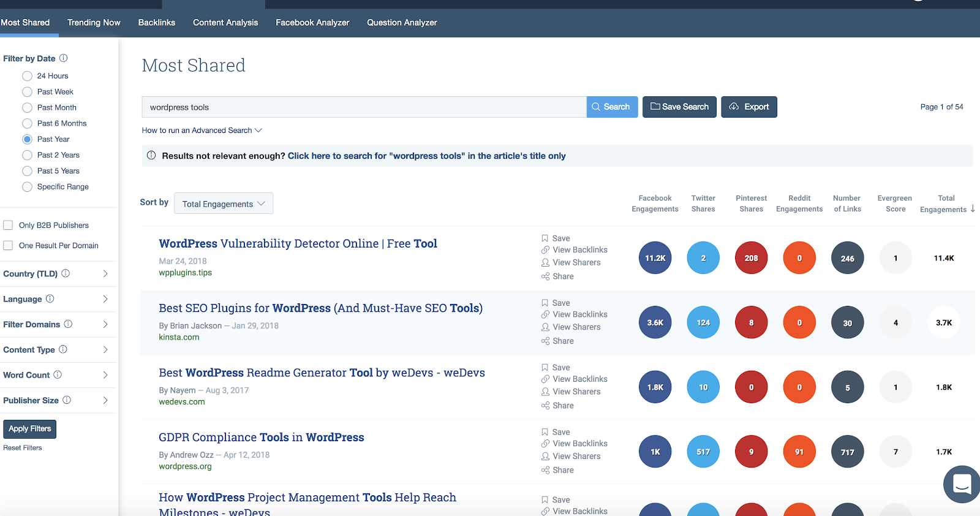Click info icon beside Content Type
Image resolution: width=980 pixels, height=516 pixels.
[x=63, y=349]
